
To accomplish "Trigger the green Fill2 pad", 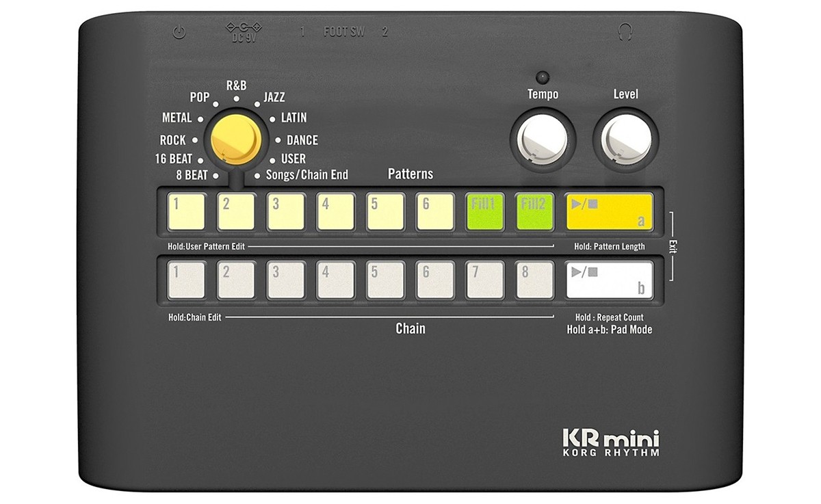I will tap(535, 212).
